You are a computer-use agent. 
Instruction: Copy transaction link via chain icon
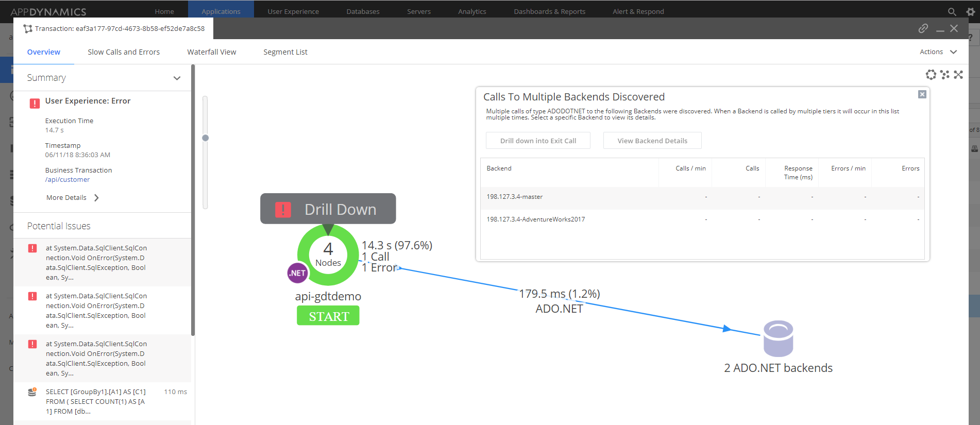(923, 28)
